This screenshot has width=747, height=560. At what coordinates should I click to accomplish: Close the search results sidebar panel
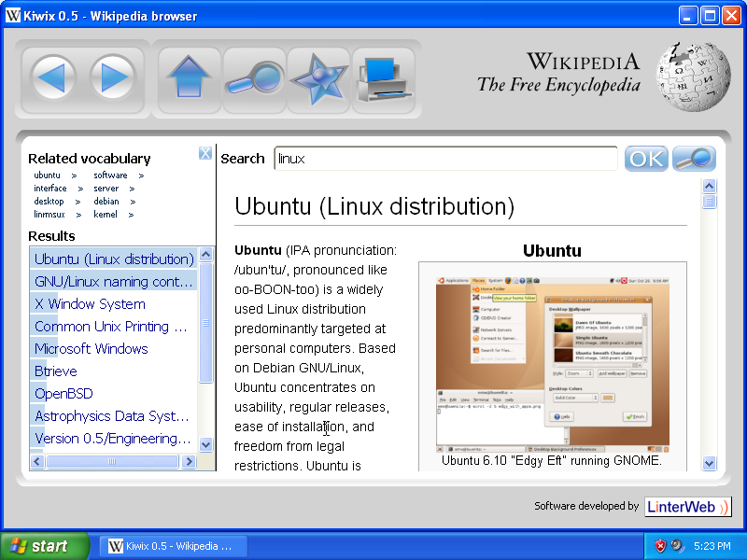click(x=205, y=154)
